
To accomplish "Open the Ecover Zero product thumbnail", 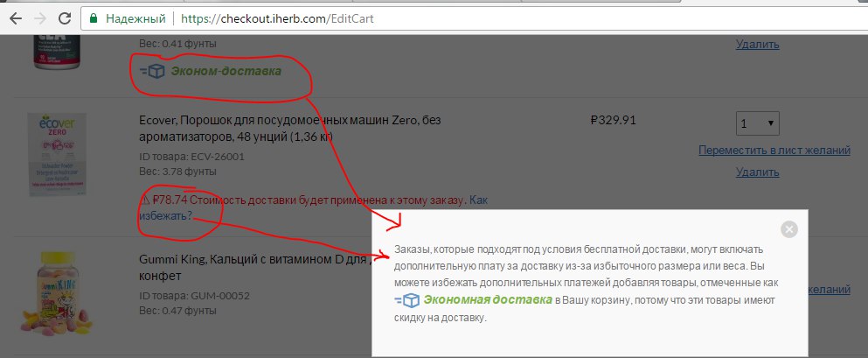I will (57, 154).
